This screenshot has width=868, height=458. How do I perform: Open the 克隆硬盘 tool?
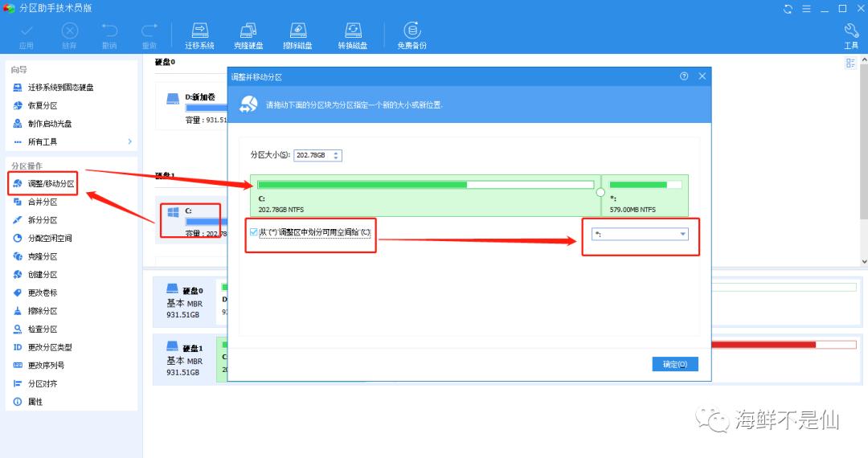coord(248,36)
